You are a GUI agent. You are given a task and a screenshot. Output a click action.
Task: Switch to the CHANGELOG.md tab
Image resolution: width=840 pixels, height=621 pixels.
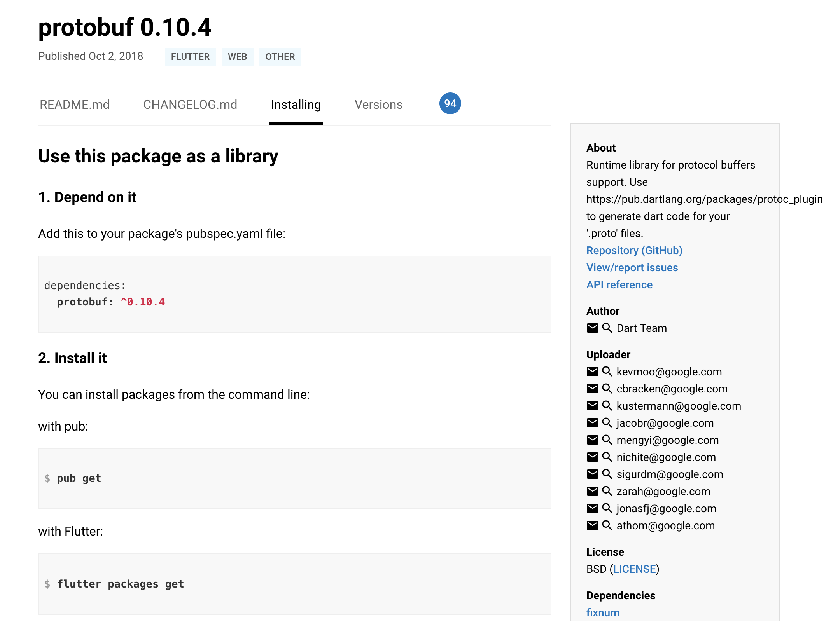(x=190, y=105)
